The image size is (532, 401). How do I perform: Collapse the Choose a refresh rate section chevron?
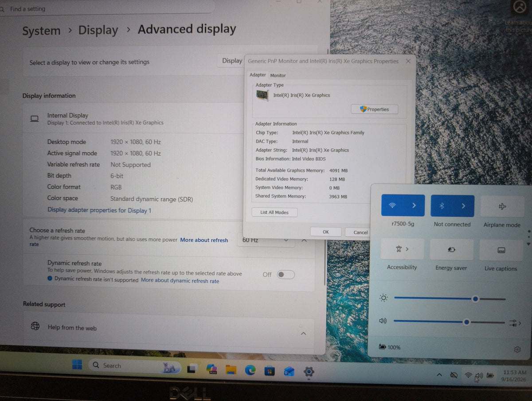(304, 240)
